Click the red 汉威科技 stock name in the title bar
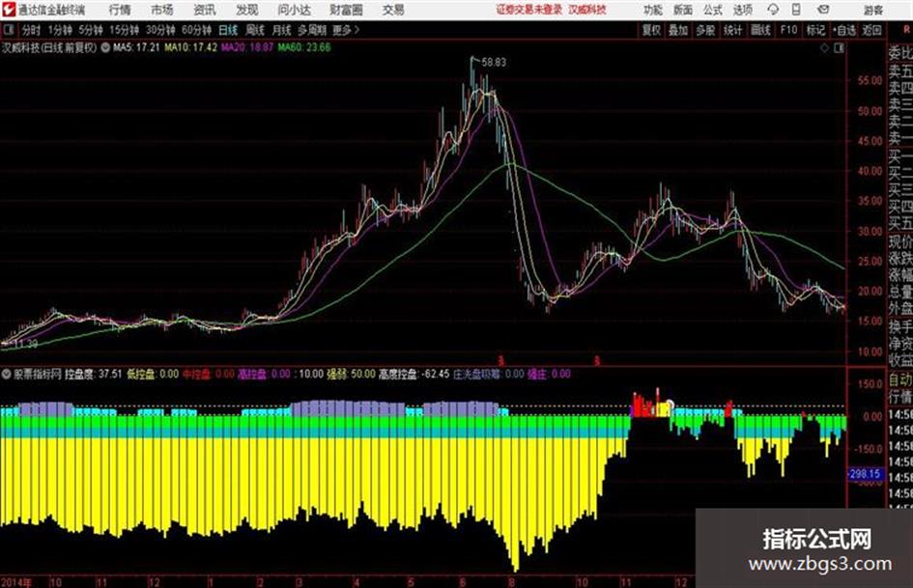Screen dimensions: 913x588 click(x=587, y=10)
